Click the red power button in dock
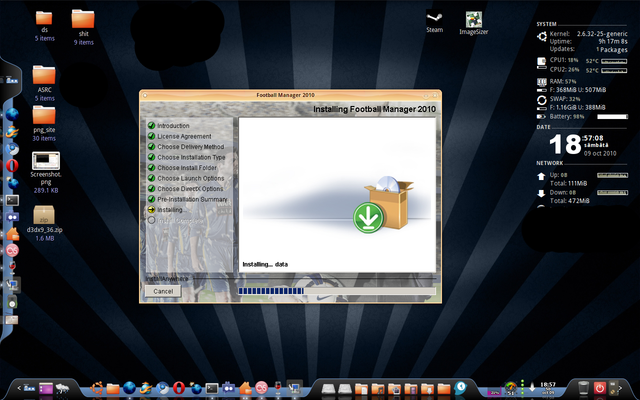Viewport: 640px width, 400px height. (600, 388)
